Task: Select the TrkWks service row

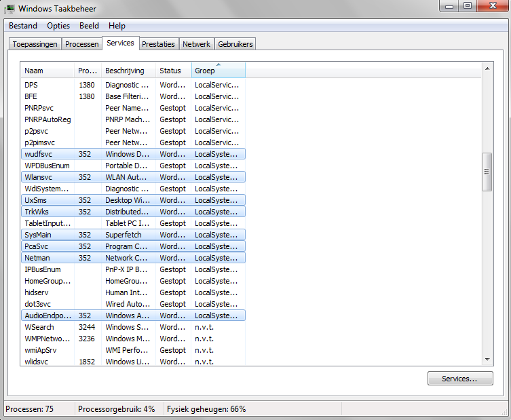Action: (x=133, y=212)
